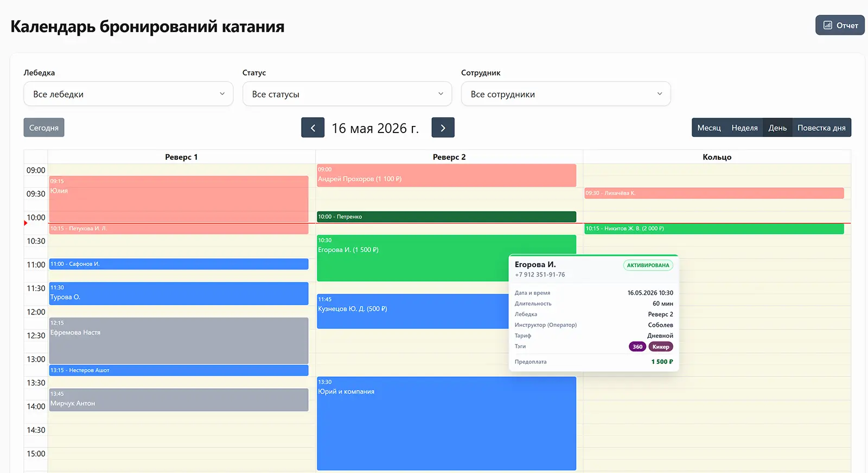This screenshot has height=473, width=868.
Task: Switch to Повестка дня view
Action: pyautogui.click(x=821, y=128)
